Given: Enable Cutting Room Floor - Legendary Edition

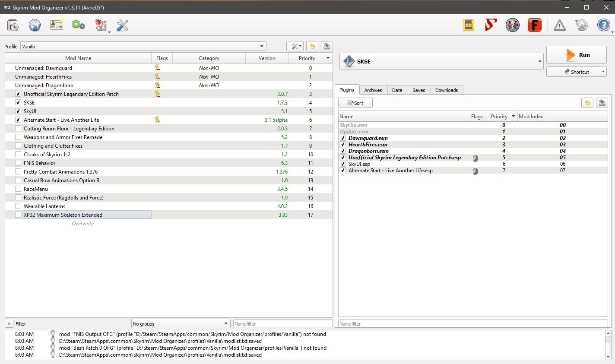Looking at the screenshot, I should coord(18,129).
